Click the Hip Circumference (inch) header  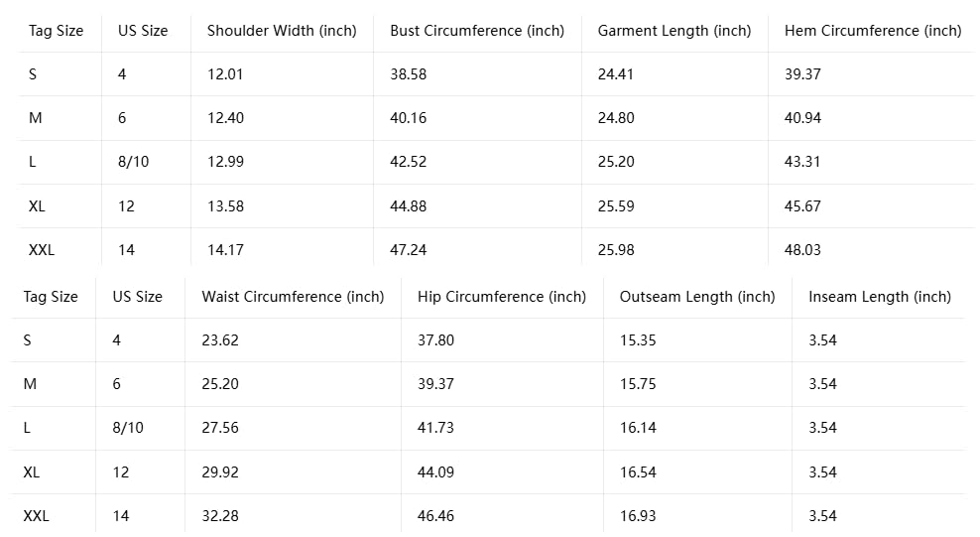(x=502, y=297)
